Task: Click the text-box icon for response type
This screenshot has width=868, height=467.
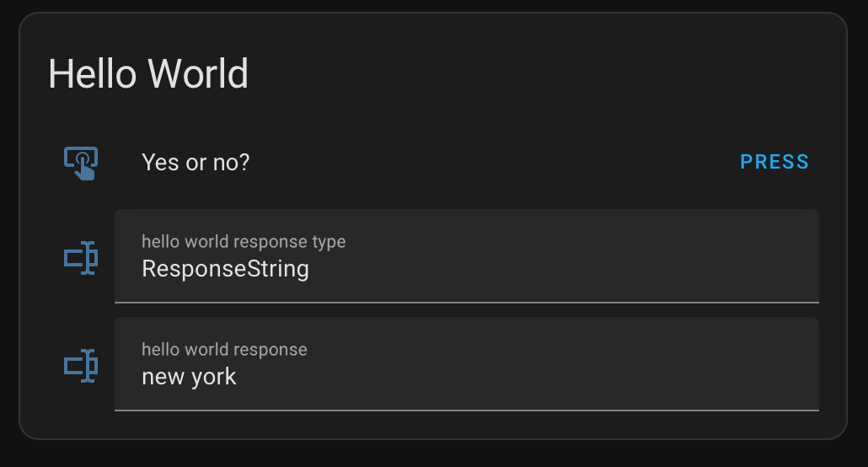Action: tap(81, 258)
